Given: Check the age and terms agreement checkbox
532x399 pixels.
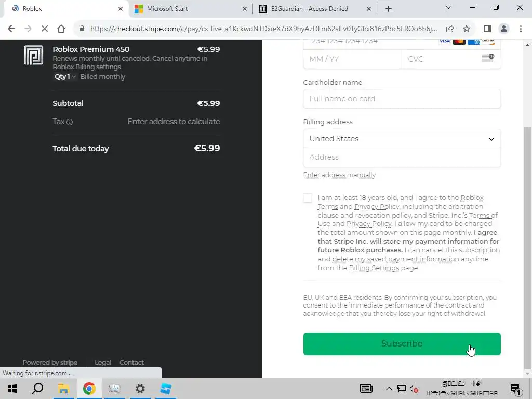Looking at the screenshot, I should [308, 198].
